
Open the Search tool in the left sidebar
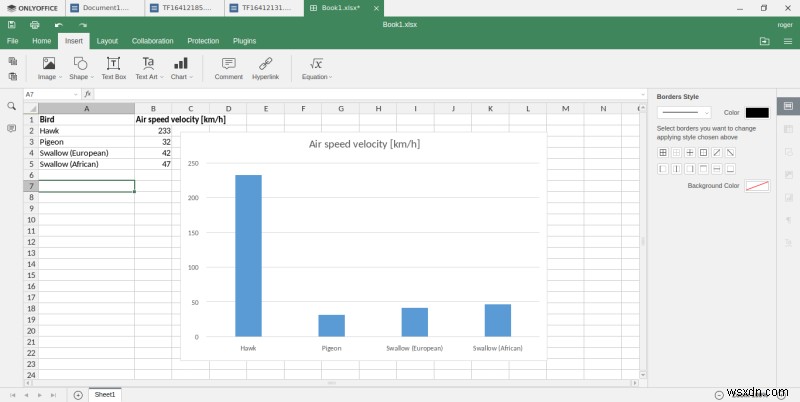point(12,106)
